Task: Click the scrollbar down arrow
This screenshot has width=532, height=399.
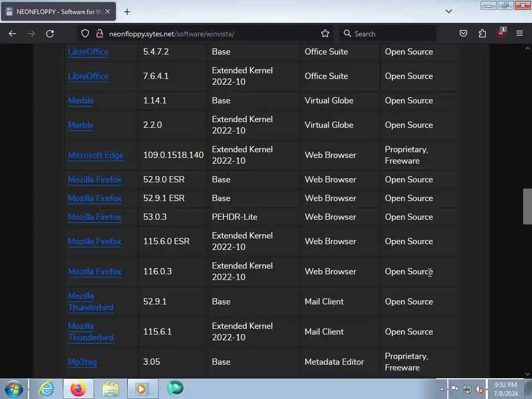Action: [527, 374]
